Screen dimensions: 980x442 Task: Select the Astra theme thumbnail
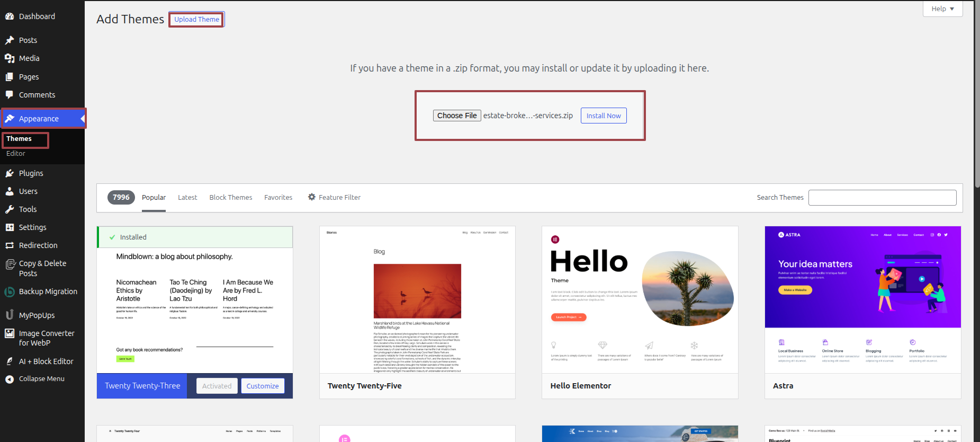click(x=862, y=299)
